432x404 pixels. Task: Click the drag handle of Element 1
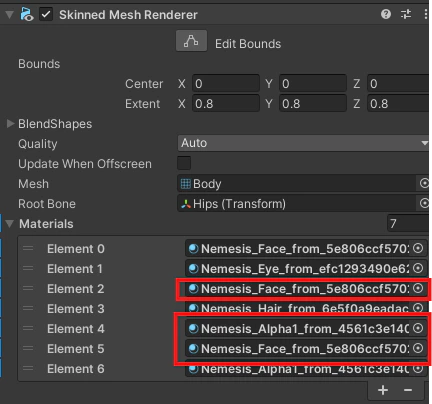[x=28, y=269]
